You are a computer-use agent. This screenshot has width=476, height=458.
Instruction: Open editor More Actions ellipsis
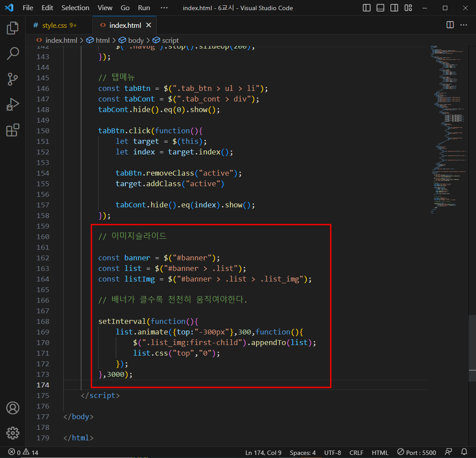(464, 25)
